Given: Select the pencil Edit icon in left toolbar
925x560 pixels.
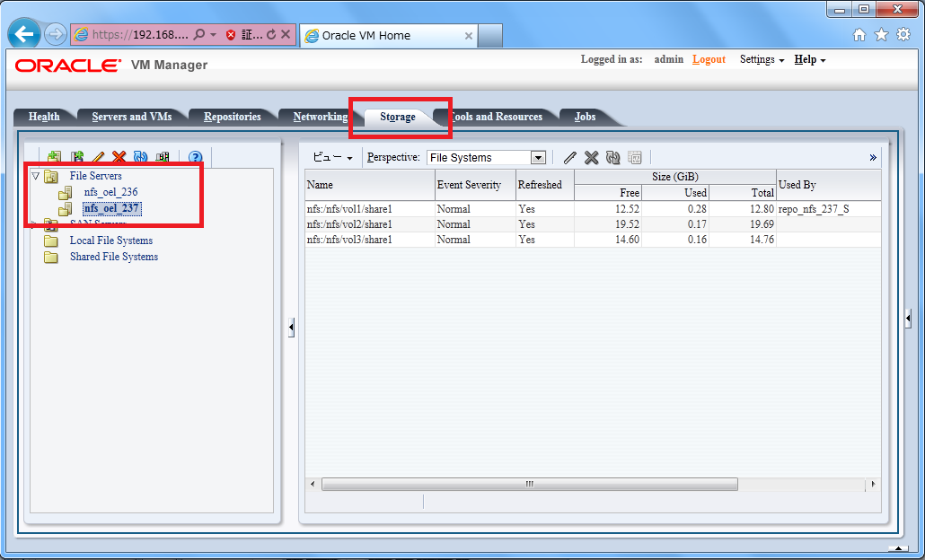Looking at the screenshot, I should pyautogui.click(x=98, y=156).
